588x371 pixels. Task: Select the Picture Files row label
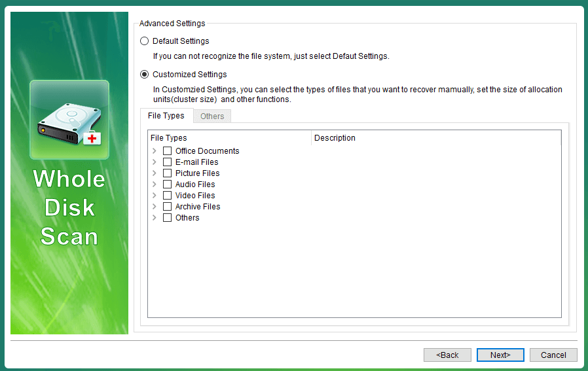pyautogui.click(x=197, y=173)
